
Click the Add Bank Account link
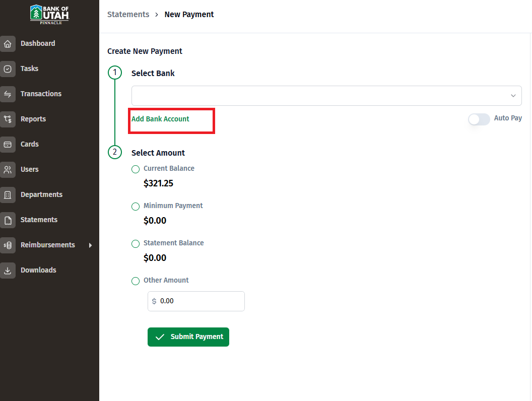160,119
